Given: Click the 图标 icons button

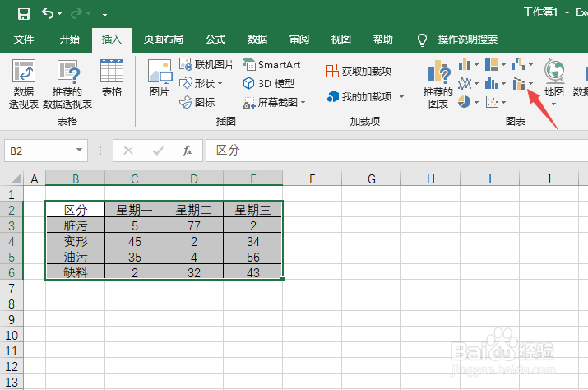Looking at the screenshot, I should (x=197, y=102).
